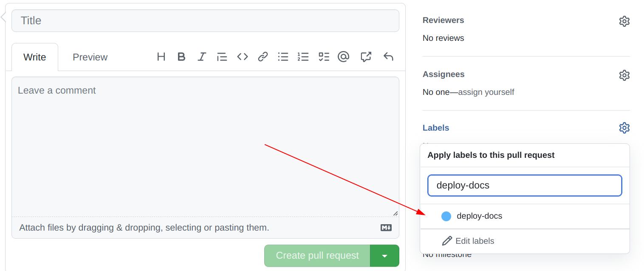Switch to the Preview tab
644x271 pixels.
pos(90,57)
